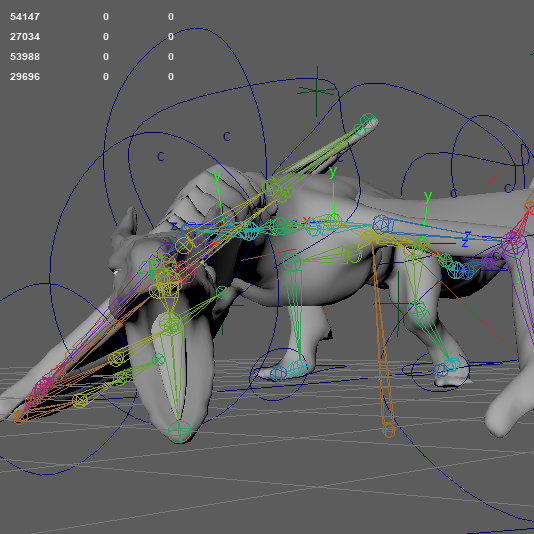Pick the blue toe joint on rear foot

[440, 370]
